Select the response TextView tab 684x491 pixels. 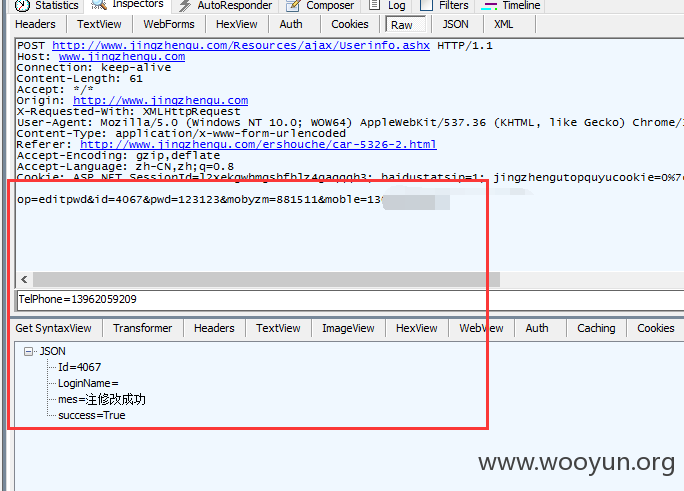[278, 328]
